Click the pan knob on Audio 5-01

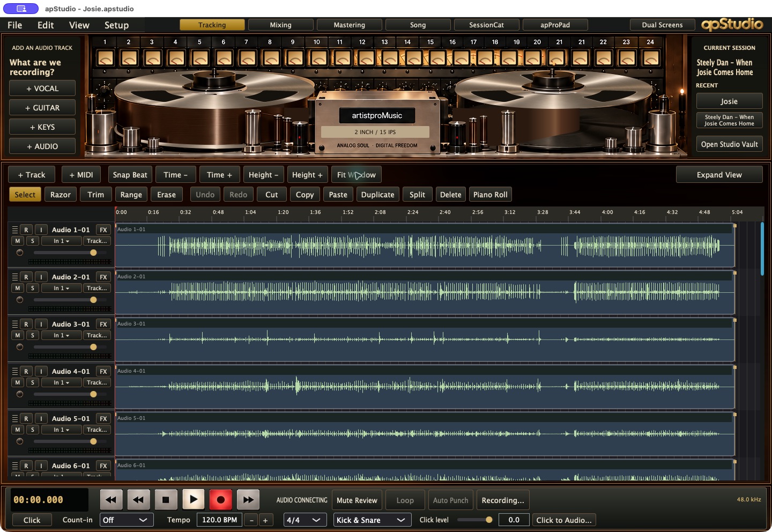pos(20,441)
